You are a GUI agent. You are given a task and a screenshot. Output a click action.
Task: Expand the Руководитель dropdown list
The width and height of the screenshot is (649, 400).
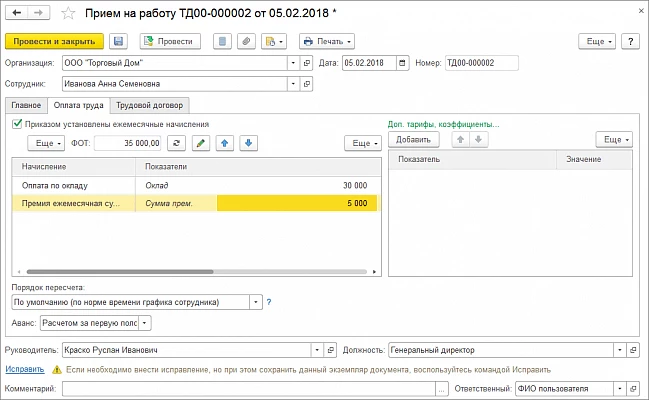tap(317, 350)
